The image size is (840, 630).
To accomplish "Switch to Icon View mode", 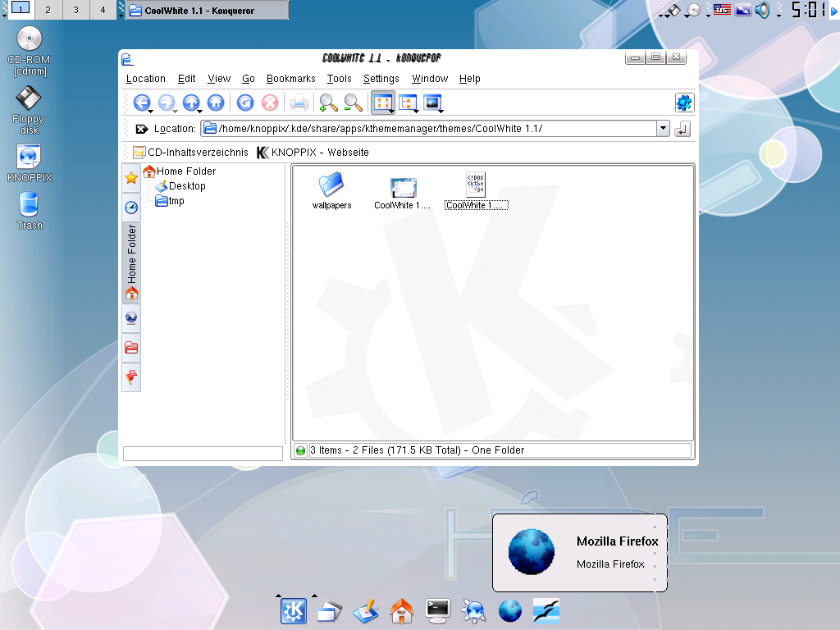I will coord(383,103).
